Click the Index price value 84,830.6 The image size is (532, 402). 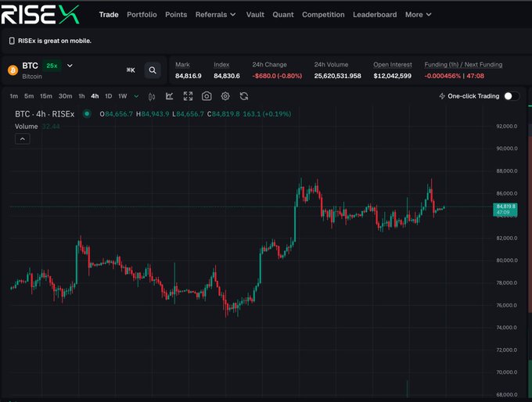pos(227,76)
